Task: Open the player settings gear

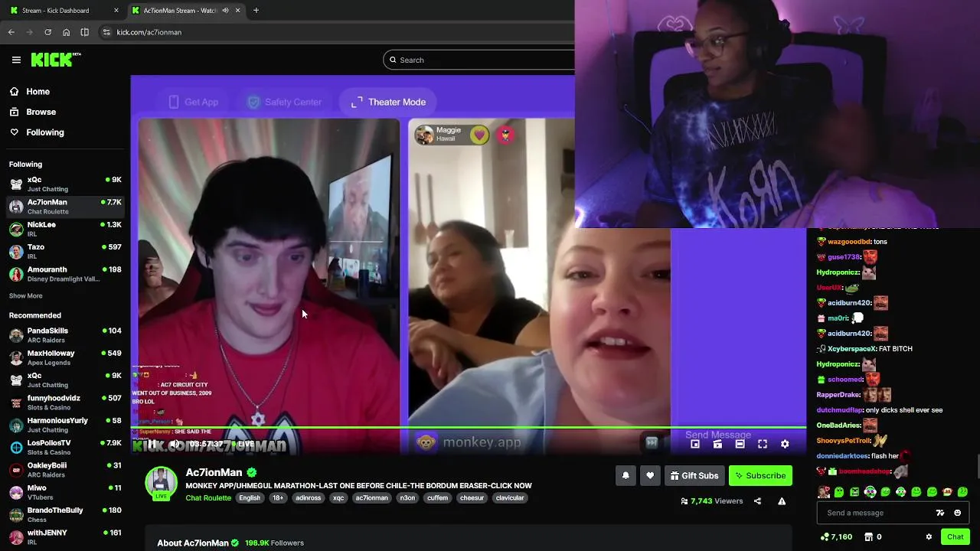Action: (x=785, y=444)
